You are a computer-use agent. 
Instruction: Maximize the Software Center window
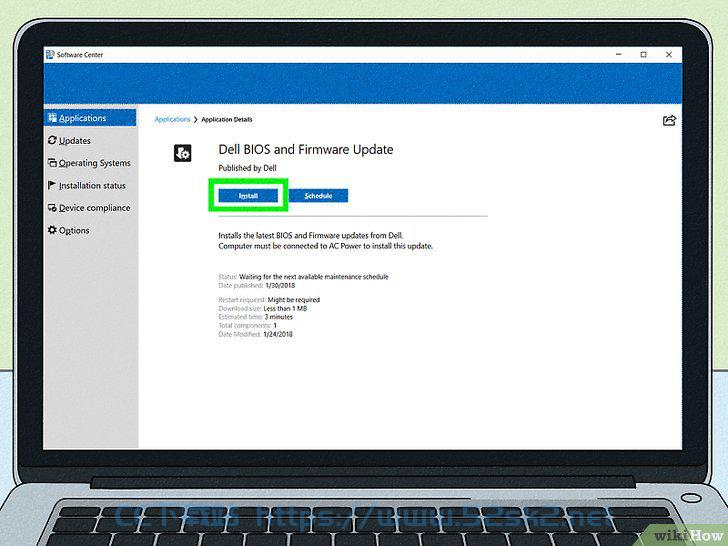644,55
